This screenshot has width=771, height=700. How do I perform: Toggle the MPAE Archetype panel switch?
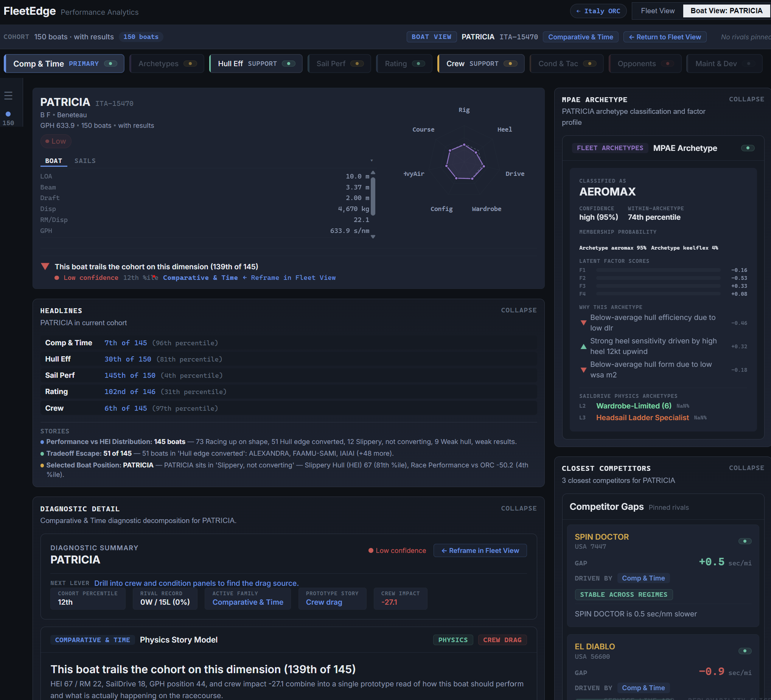click(748, 148)
